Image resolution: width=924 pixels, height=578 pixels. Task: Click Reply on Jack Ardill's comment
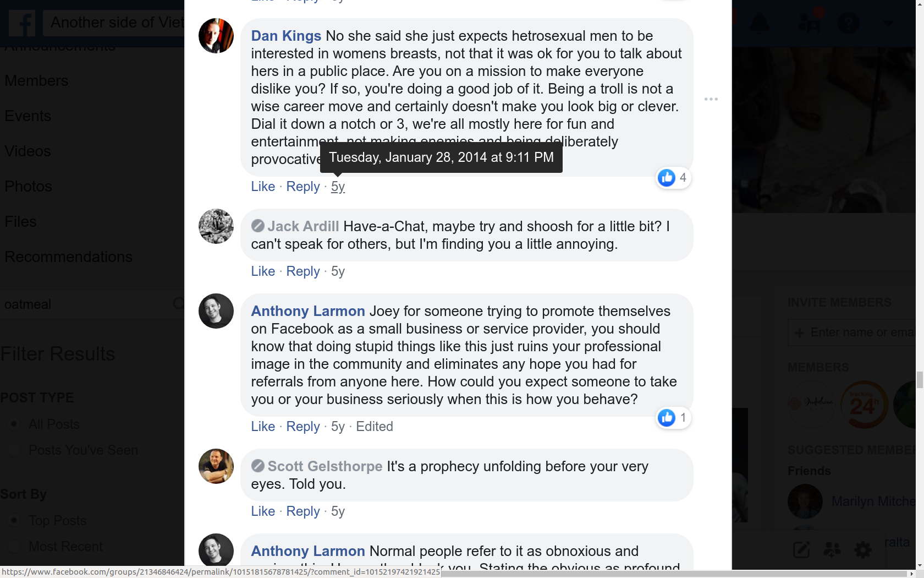tap(302, 271)
